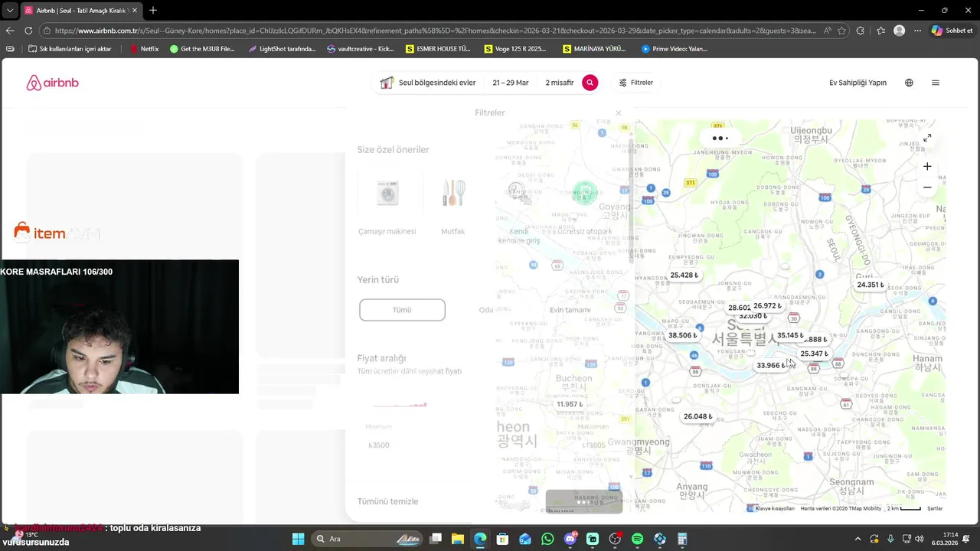The width and height of the screenshot is (980, 551).
Task: Switch to the Airbnb Seul browser tab
Action: (80, 10)
